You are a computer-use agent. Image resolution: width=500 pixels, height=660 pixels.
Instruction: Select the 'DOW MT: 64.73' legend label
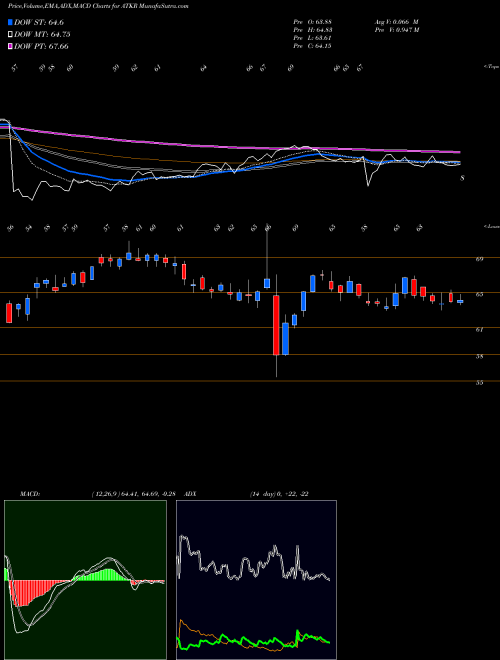(x=42, y=35)
